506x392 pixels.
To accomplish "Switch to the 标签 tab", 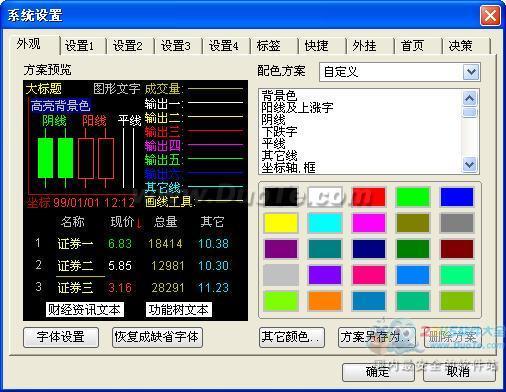I will [268, 46].
